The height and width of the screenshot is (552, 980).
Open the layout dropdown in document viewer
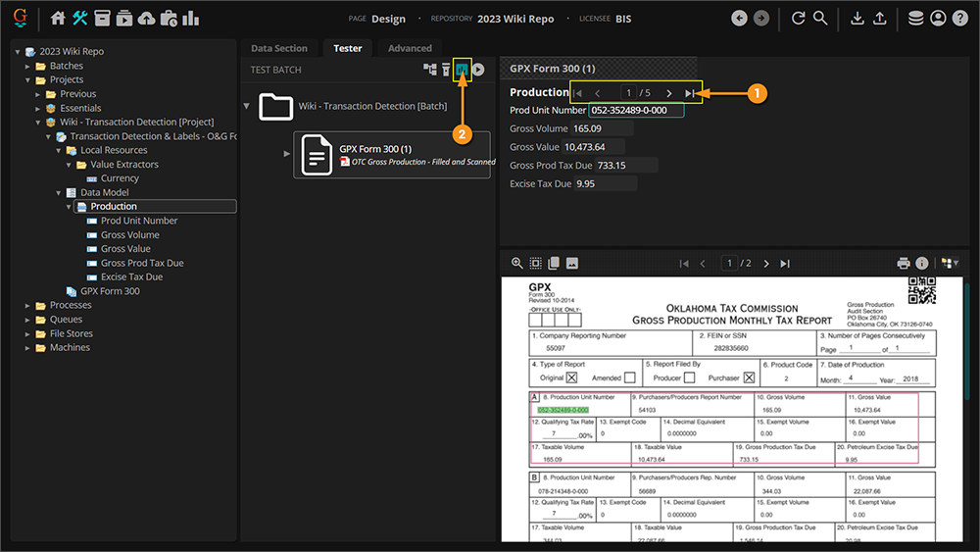coord(949,264)
